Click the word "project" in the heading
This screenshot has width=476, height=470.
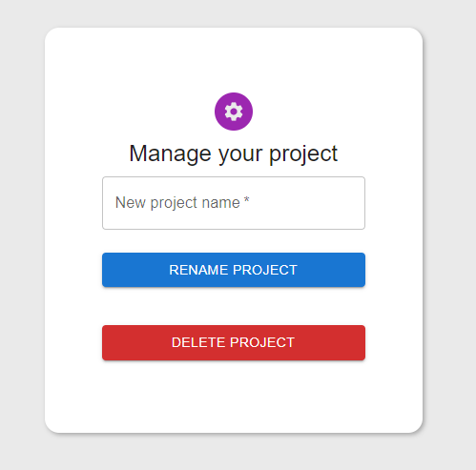click(x=303, y=154)
